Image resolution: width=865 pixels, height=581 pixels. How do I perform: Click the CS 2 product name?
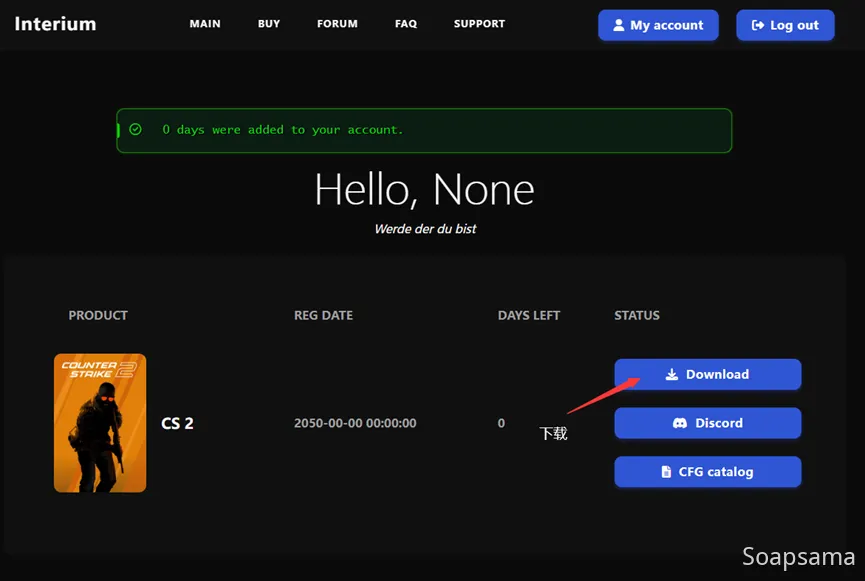click(177, 423)
